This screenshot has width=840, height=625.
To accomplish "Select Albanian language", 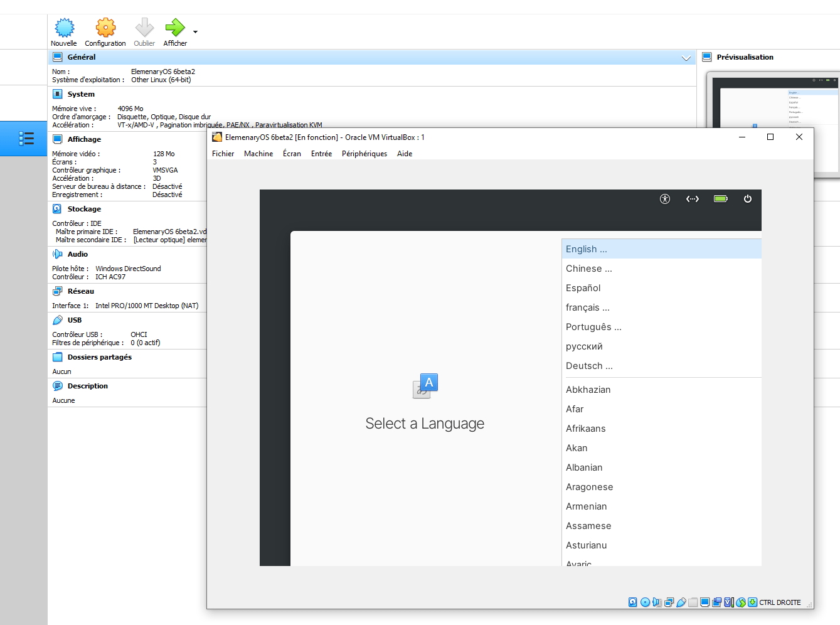I will pyautogui.click(x=661, y=467).
